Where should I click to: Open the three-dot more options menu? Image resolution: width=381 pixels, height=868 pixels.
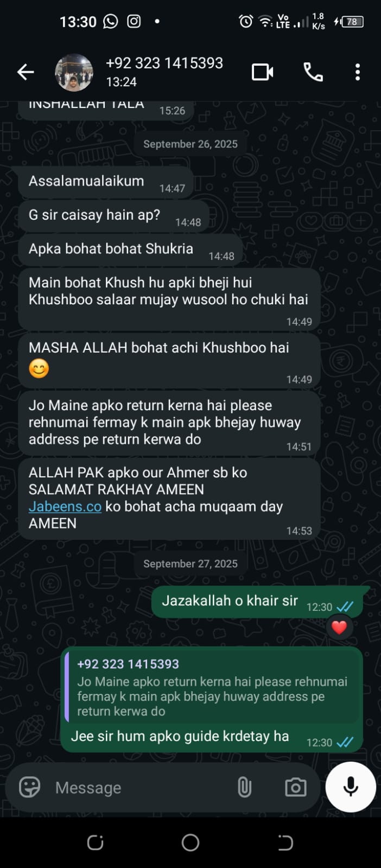[357, 72]
